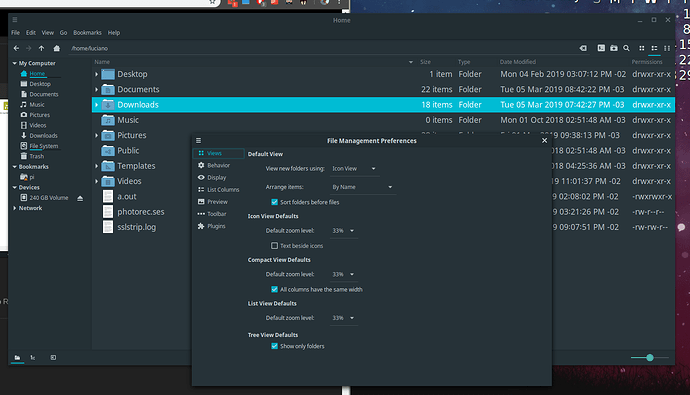690x395 pixels.
Task: Open search using the magnifier icon
Action: pyautogui.click(x=626, y=48)
